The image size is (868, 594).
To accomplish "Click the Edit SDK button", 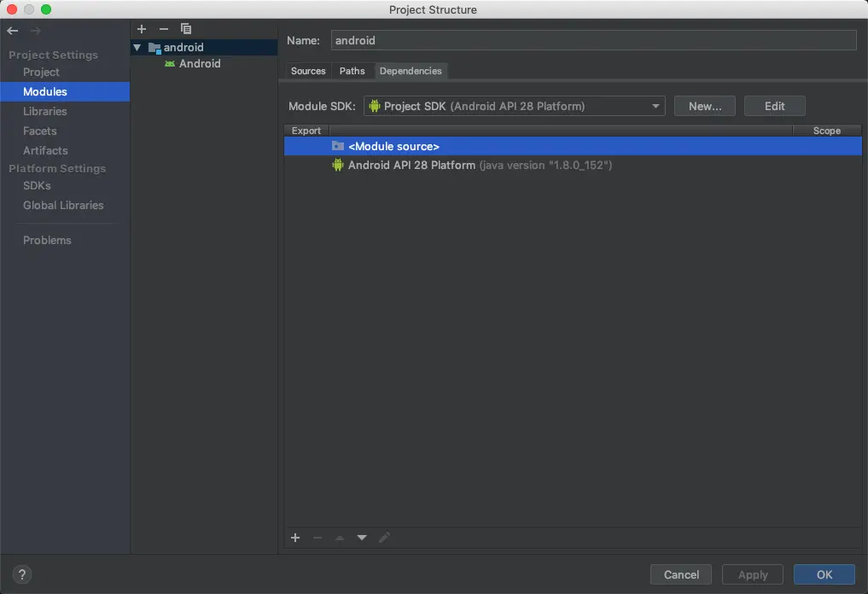I will (774, 107).
